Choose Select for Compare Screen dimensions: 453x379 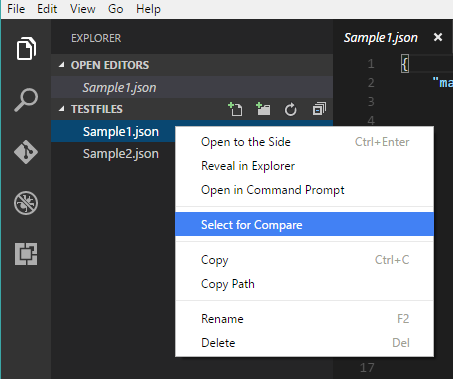(x=304, y=224)
